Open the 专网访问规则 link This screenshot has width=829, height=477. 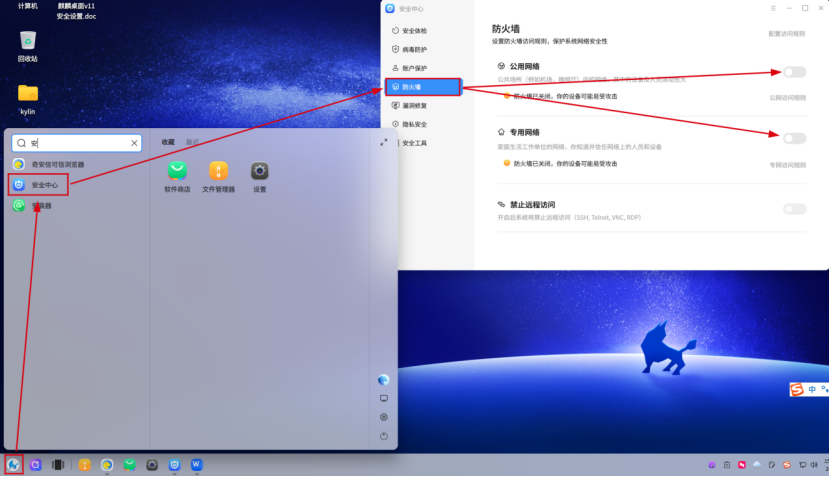788,165
